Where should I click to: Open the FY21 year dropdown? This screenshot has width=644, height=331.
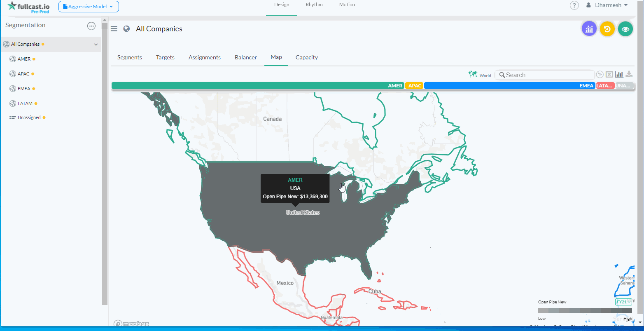[623, 302]
